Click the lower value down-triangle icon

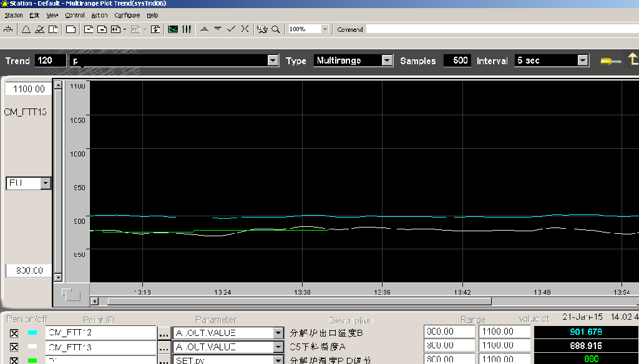pyautogui.click(x=218, y=29)
